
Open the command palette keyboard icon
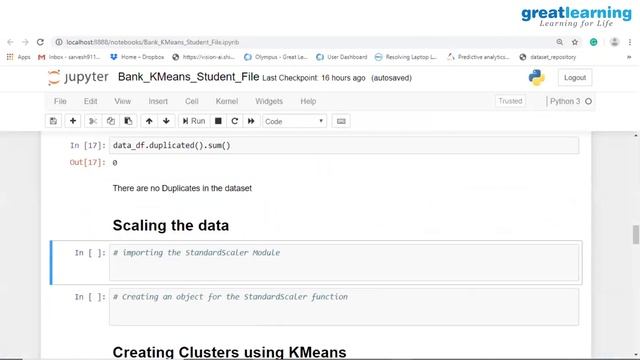[341, 121]
